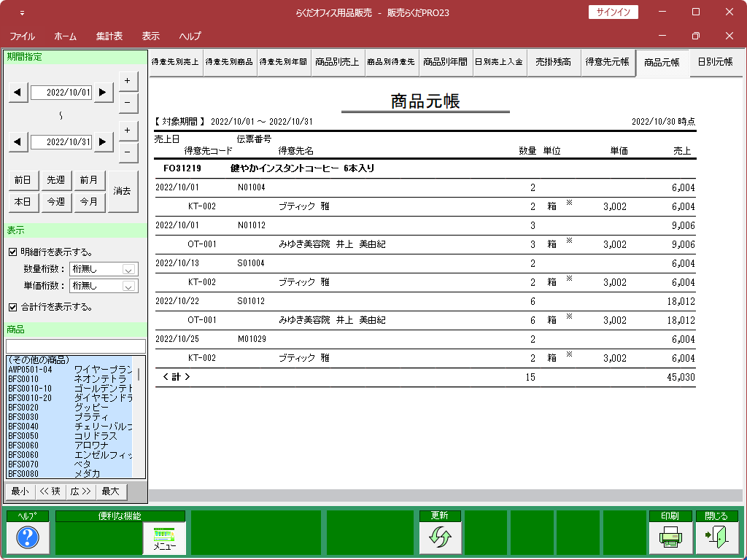Select BFS0070 ベタ product row
Image resolution: width=747 pixels, height=560 pixels.
69,464
